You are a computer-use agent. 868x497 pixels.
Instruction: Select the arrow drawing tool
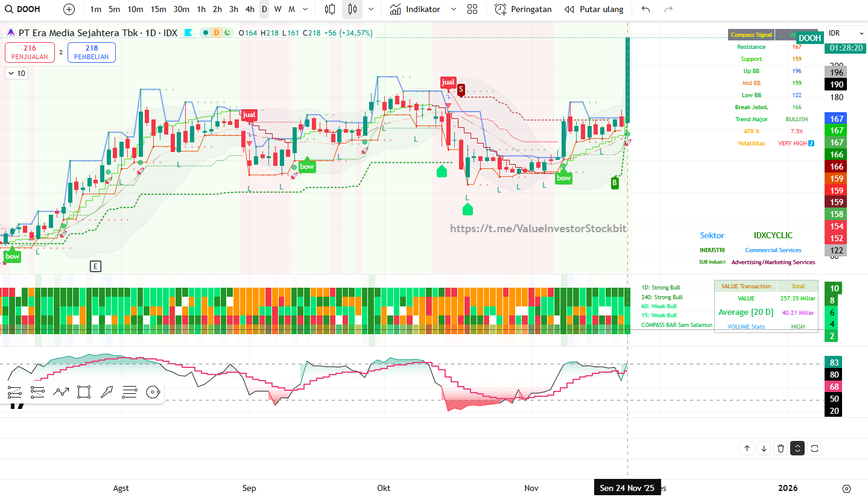point(107,393)
